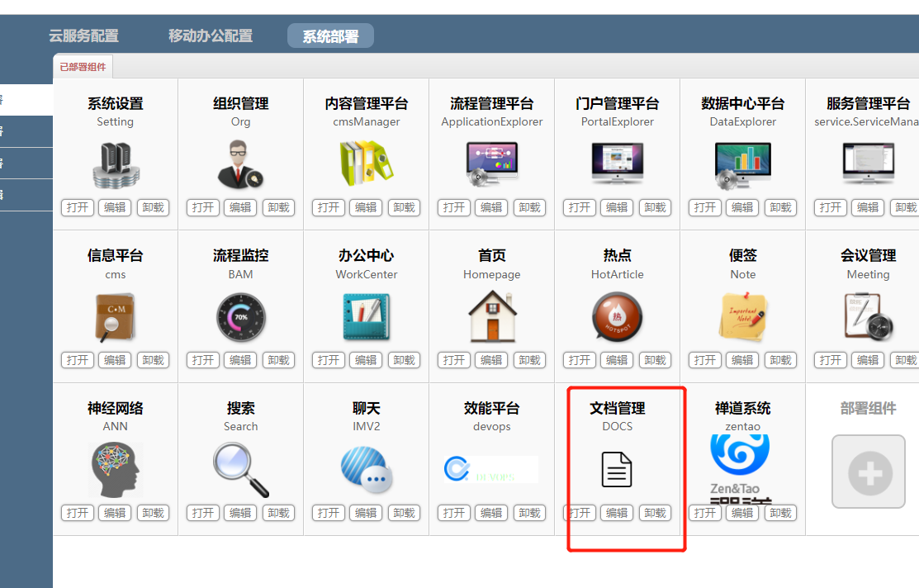Click 编辑 for 办公中心 WorkCenter
The width and height of the screenshot is (919, 588).
click(366, 360)
